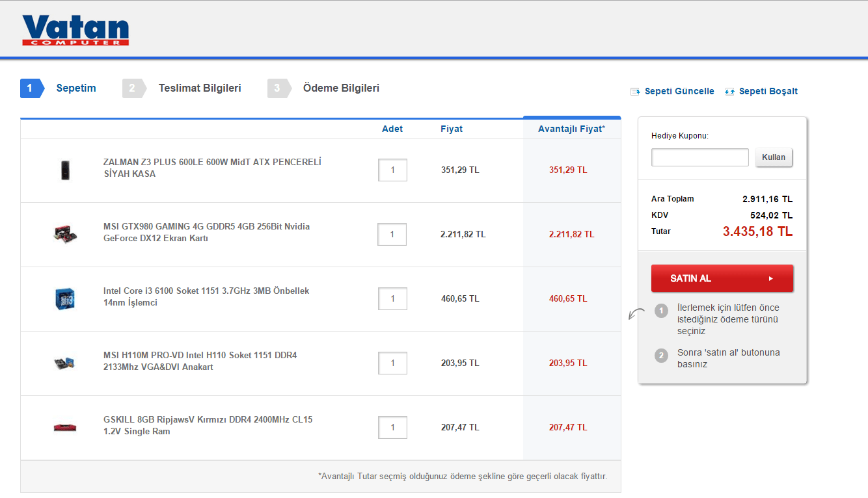Go to the Teslimat Bilgileri step

(x=199, y=88)
